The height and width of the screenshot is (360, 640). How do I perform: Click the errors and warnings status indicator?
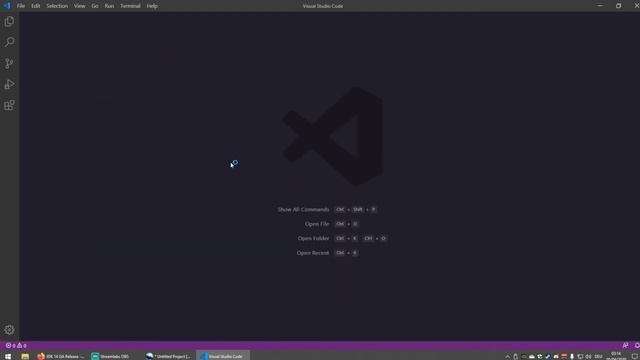click(16, 345)
